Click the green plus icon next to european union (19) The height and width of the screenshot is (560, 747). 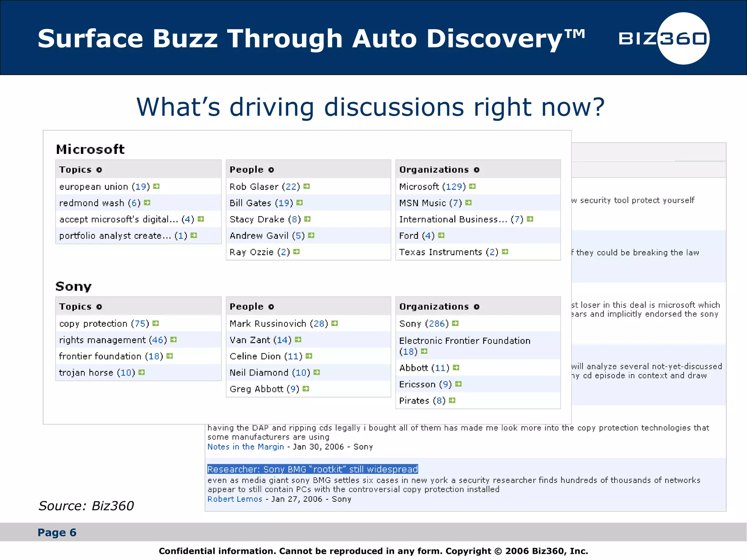[x=156, y=186]
